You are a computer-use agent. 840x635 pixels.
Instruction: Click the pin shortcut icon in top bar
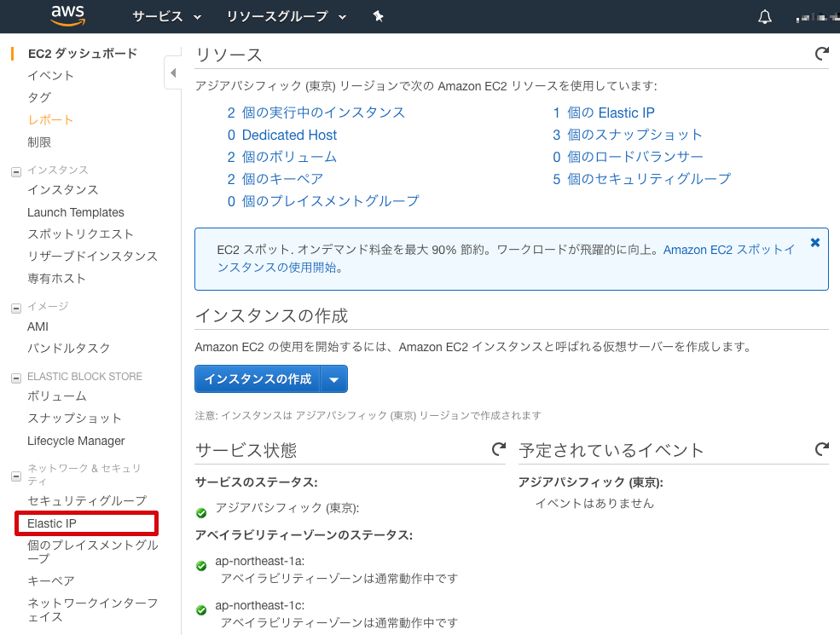379,16
